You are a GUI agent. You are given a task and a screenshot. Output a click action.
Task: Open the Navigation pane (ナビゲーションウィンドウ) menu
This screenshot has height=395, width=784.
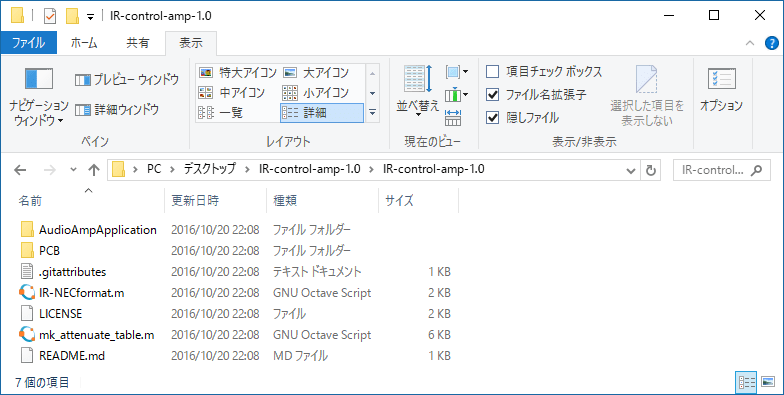[38, 96]
